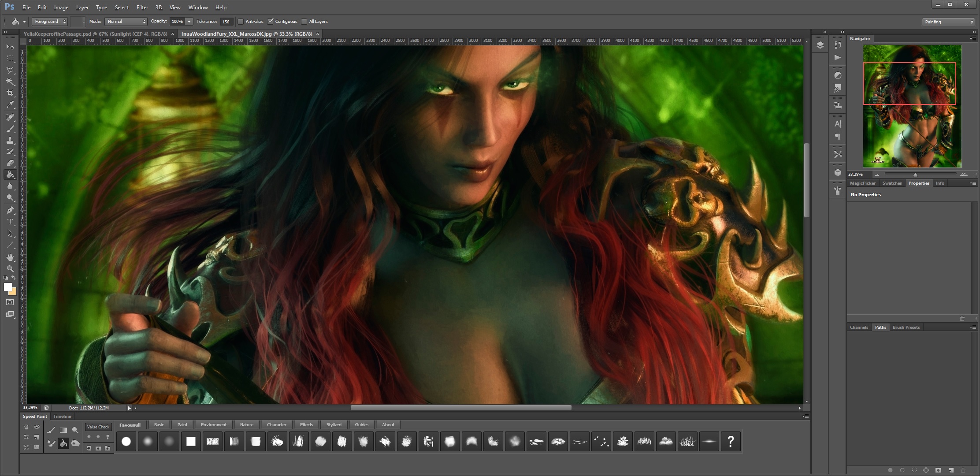This screenshot has height=476, width=980.
Task: Open the status bar info arrow
Action: (129, 408)
